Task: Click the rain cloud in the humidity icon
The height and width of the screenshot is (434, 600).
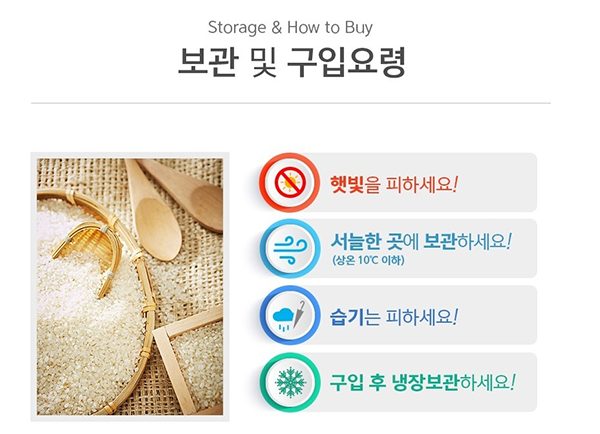Action: [x=283, y=319]
